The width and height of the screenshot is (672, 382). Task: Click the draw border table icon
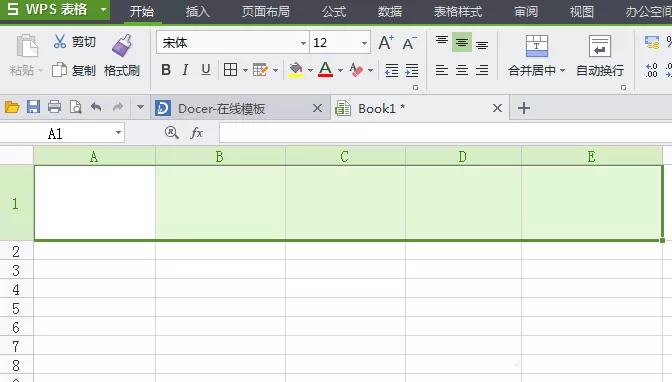pos(260,69)
